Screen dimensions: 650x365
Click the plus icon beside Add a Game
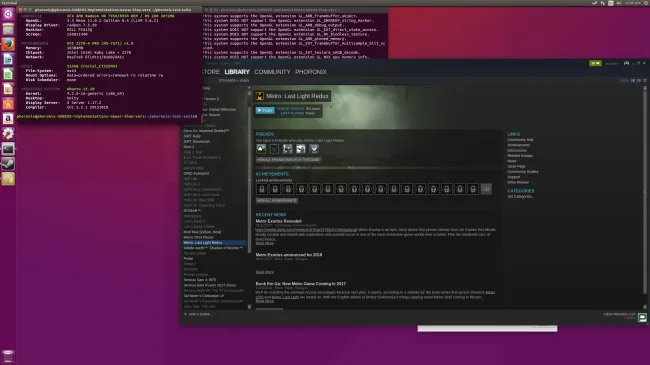[x=185, y=314]
